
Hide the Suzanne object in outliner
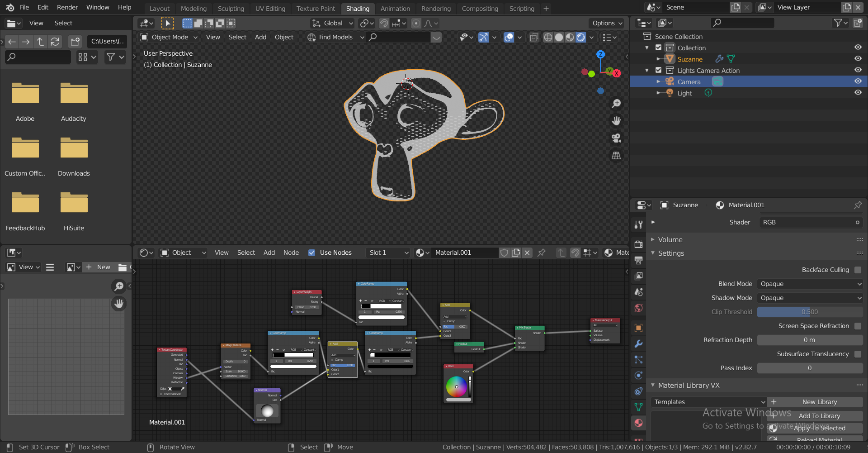coord(858,59)
